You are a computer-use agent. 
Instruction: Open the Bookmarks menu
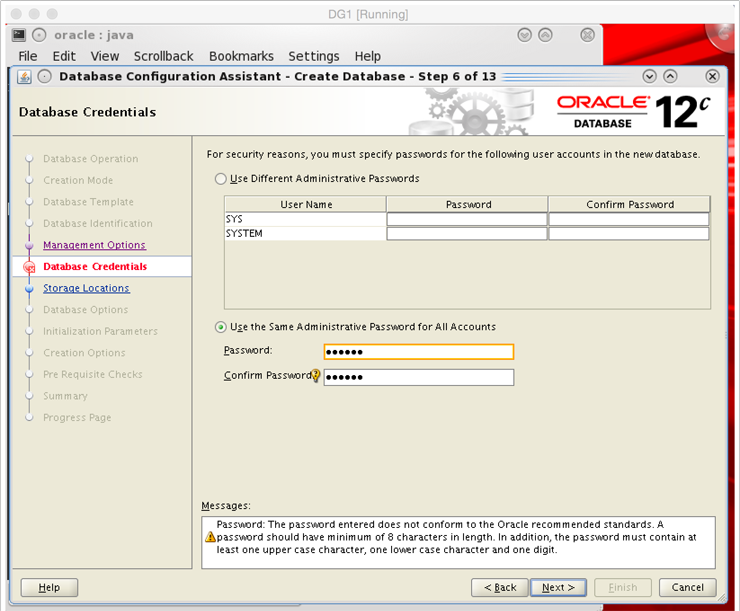coord(241,56)
